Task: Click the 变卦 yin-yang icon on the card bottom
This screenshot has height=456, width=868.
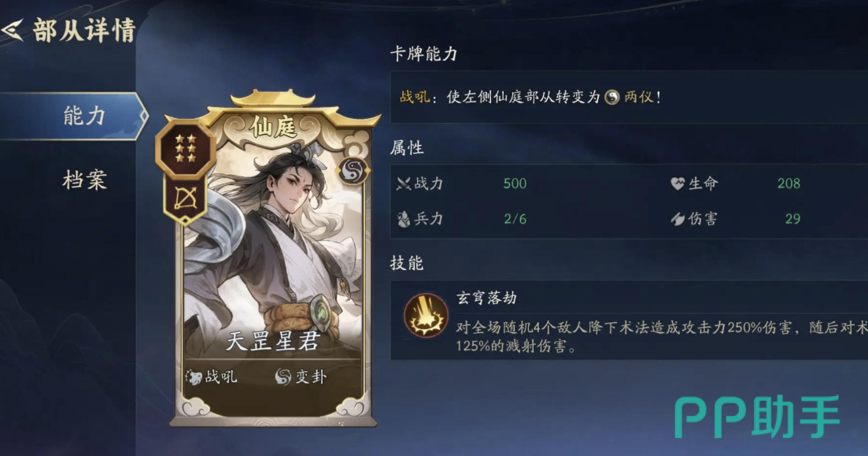Action: [283, 376]
